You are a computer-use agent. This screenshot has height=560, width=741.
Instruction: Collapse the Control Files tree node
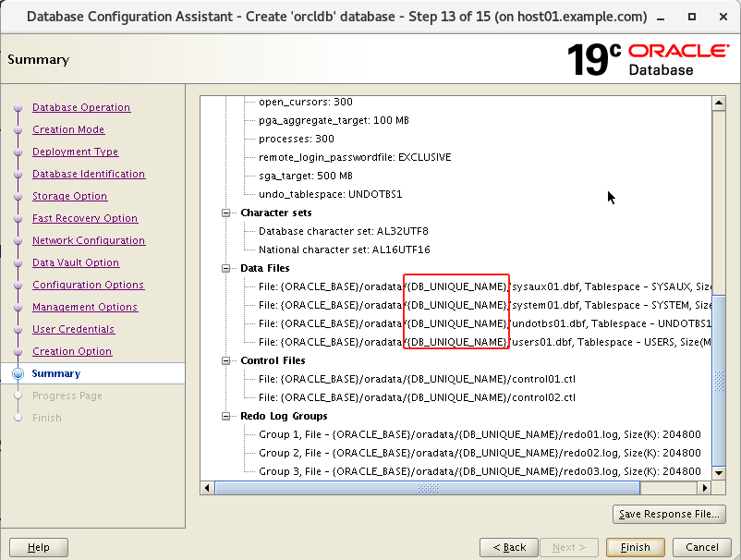(x=225, y=360)
